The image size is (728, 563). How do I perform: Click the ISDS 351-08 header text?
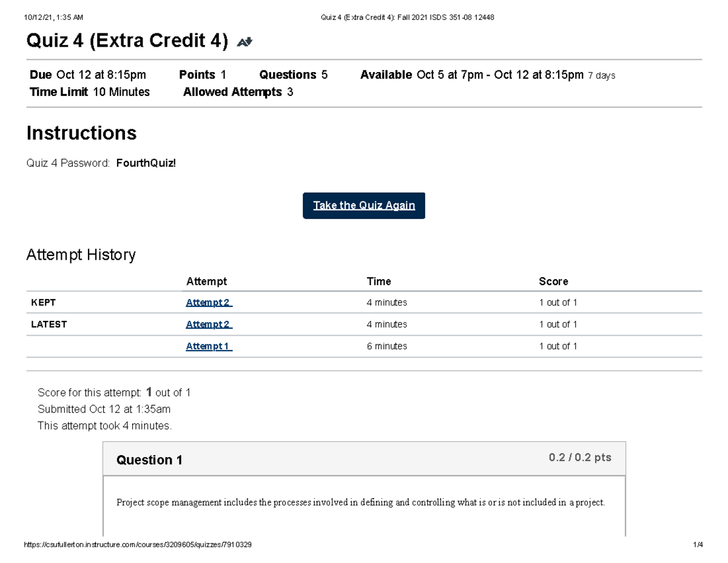click(406, 17)
